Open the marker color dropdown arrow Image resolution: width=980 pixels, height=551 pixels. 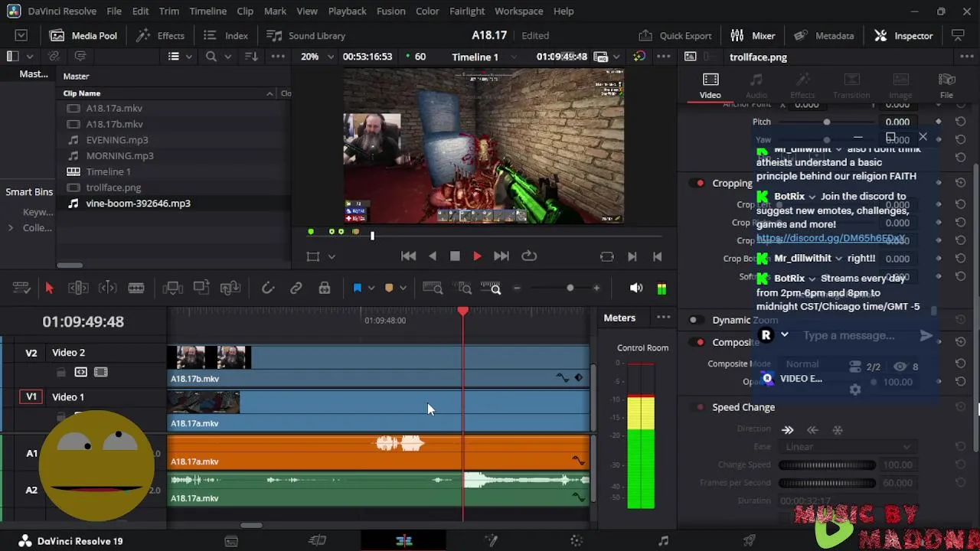403,289
